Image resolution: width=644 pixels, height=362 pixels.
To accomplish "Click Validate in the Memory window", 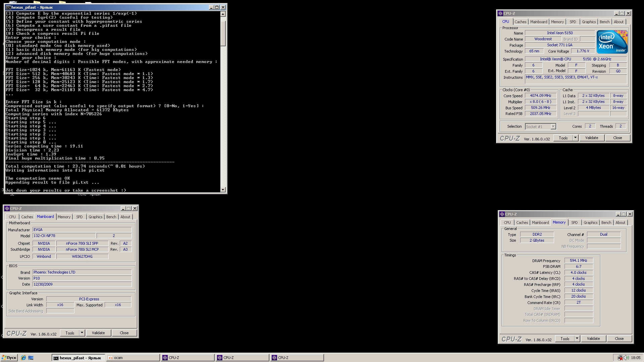I will pyautogui.click(x=593, y=339).
